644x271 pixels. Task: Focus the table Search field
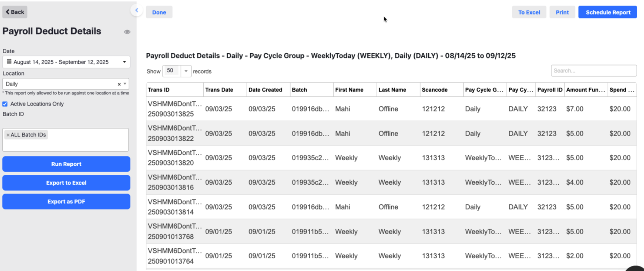click(594, 71)
